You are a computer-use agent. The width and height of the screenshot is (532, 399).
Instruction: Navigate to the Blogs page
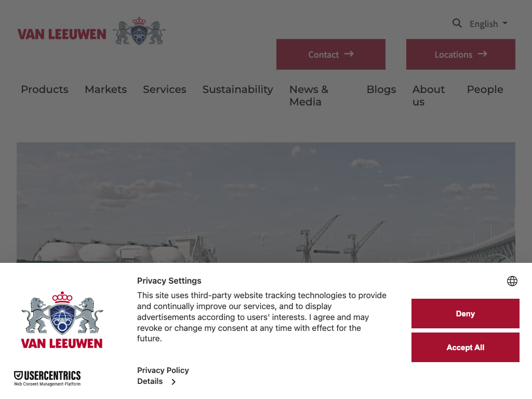(x=381, y=89)
